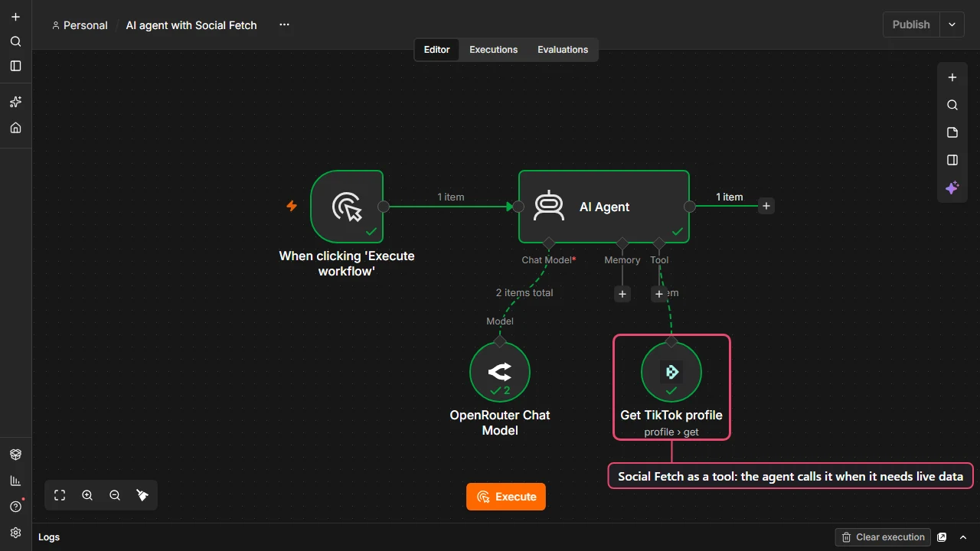This screenshot has height=551, width=980.
Task: Open the sparkle assistant icon in left sidebar
Action: point(15,102)
